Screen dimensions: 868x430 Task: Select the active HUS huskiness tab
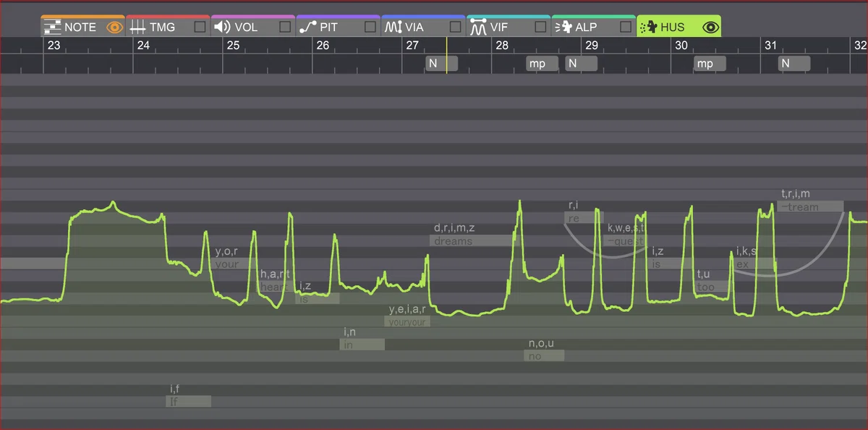[678, 27]
